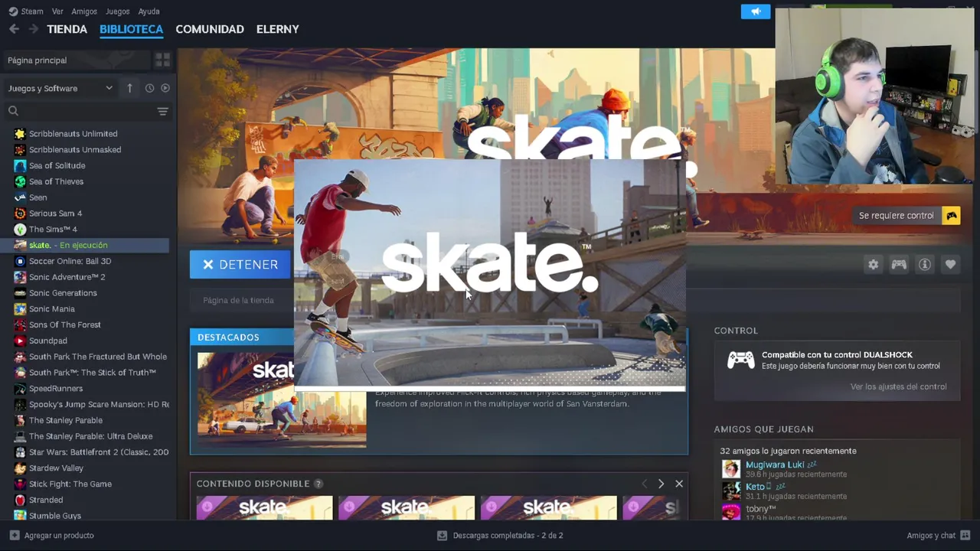
Task: Open Descargas completadas downloads status
Action: [500, 536]
